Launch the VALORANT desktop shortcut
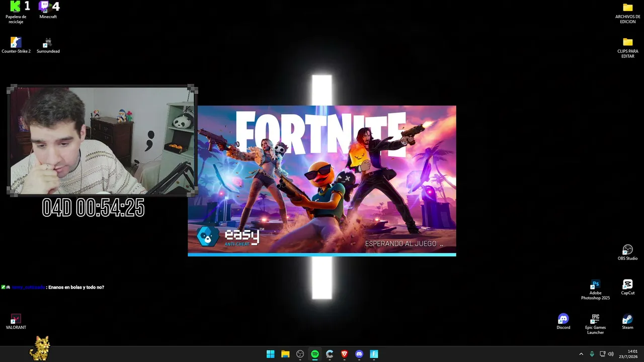This screenshot has height=362, width=644. click(x=16, y=322)
